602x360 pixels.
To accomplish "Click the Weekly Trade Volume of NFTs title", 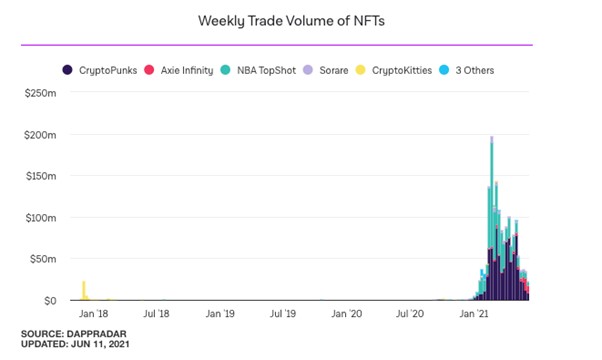I will [x=291, y=21].
